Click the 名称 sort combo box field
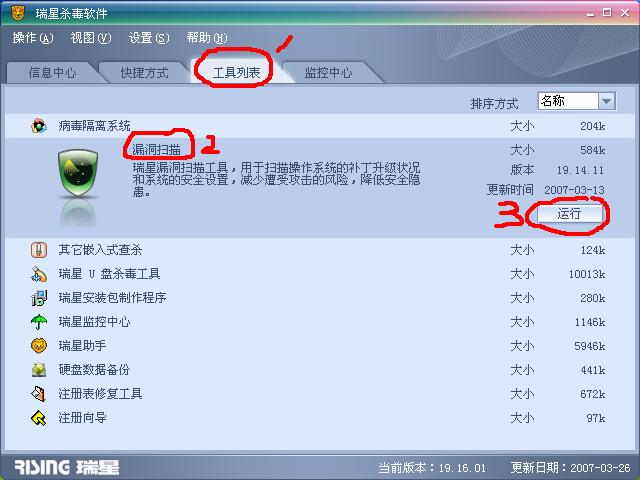 576,101
